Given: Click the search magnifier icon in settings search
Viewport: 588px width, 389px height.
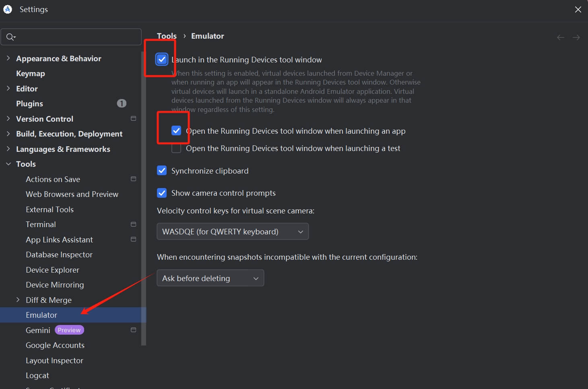Looking at the screenshot, I should pyautogui.click(x=10, y=37).
